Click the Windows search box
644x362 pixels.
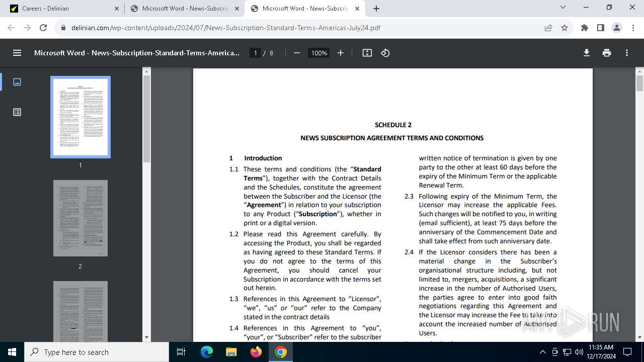click(97, 352)
